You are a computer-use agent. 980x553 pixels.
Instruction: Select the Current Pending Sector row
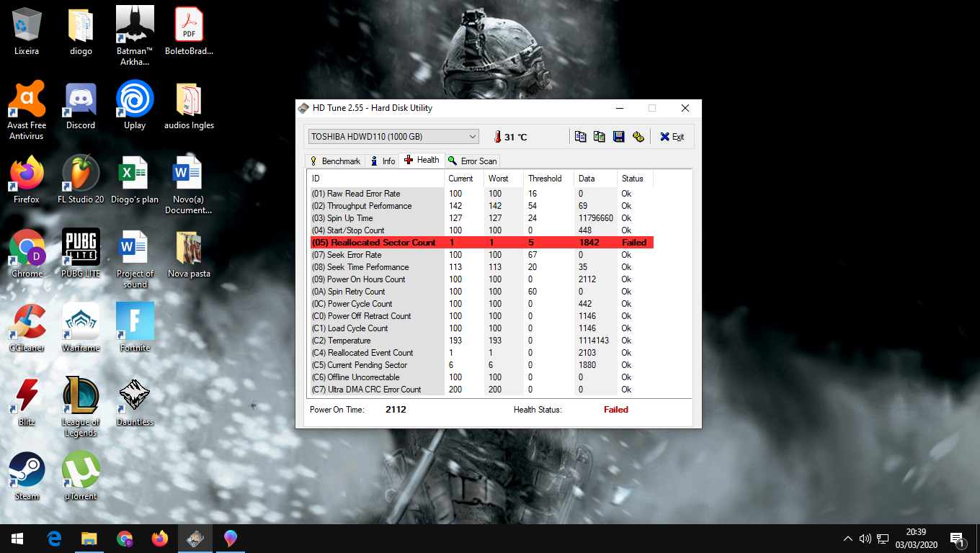481,365
